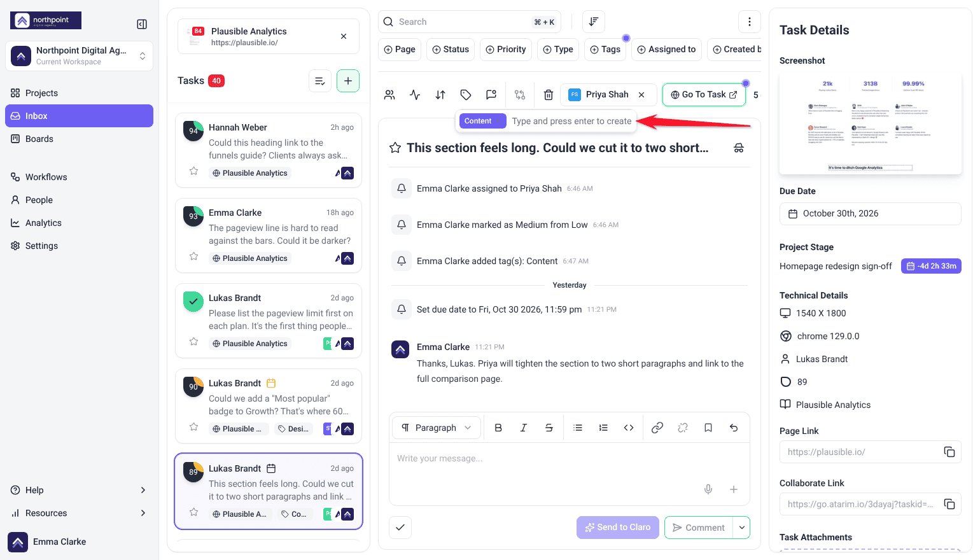Expand the Help menu
Screen dimensions: 980x560
coord(79,490)
